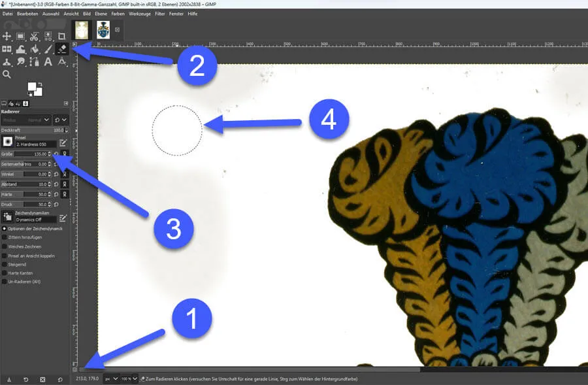
Task: Choose the Crop tool
Action: point(62,36)
